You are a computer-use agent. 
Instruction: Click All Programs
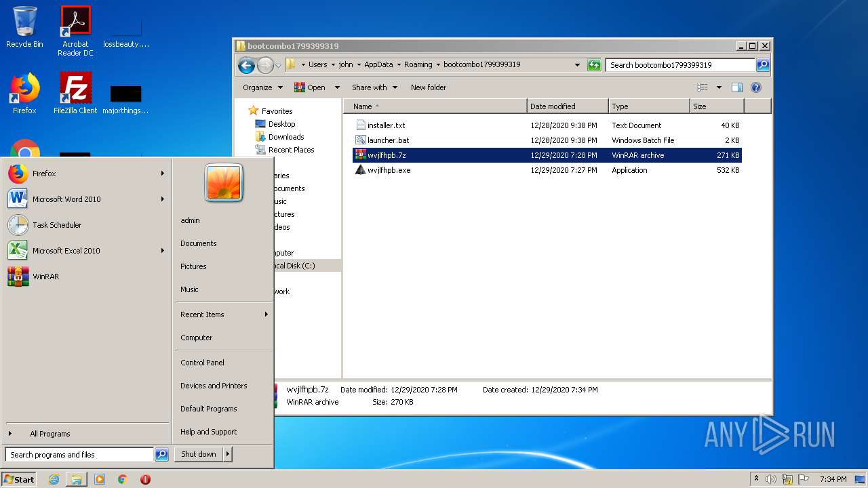(50, 434)
